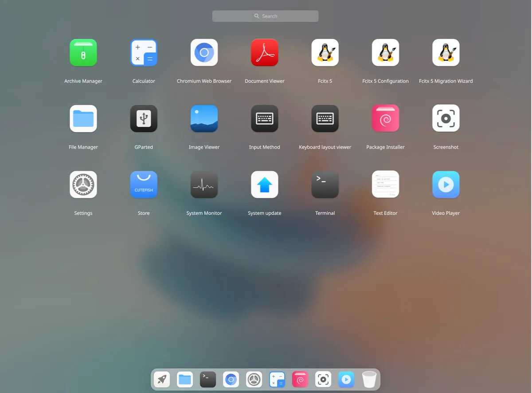Start the Image Viewer
Screen dimensions: 532x393
click(x=204, y=118)
